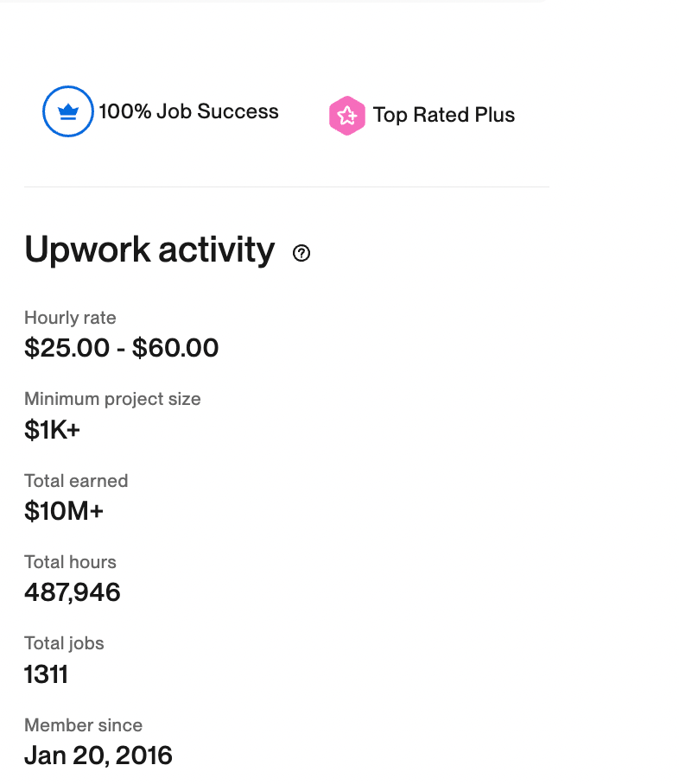679x784 pixels.
Task: Select the 1311 total jobs value
Action: 46,673
